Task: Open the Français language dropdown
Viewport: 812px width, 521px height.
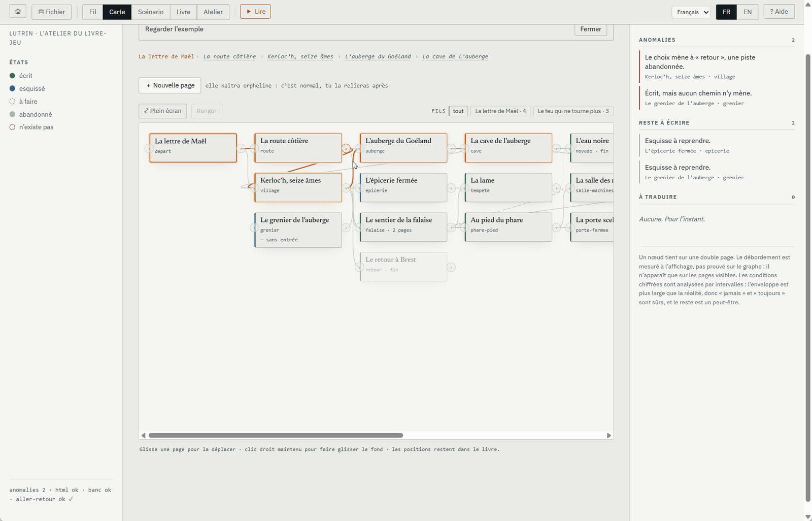Action: pyautogui.click(x=691, y=12)
